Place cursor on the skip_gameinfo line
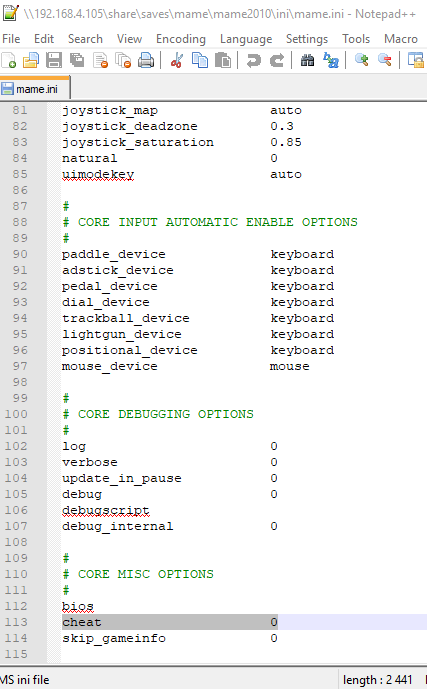The height and width of the screenshot is (689, 427). tap(244, 638)
